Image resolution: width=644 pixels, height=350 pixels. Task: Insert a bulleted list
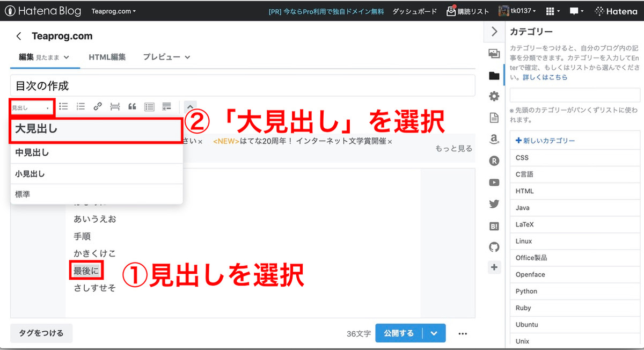pos(64,106)
